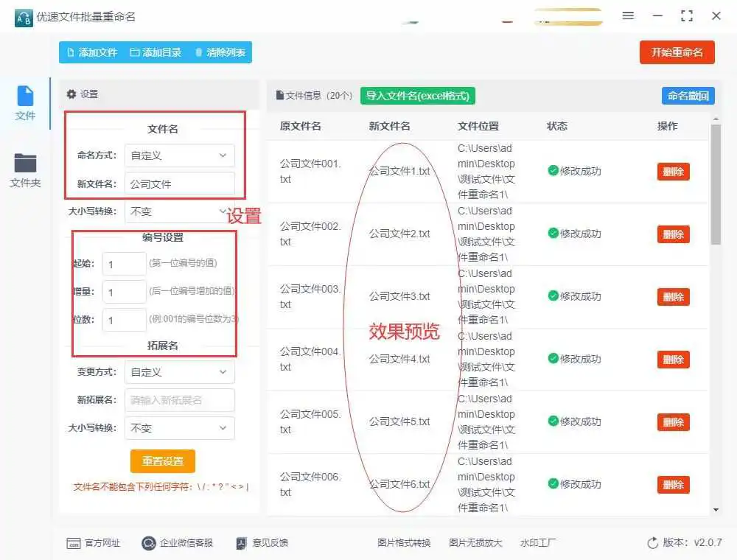Image resolution: width=737 pixels, height=560 pixels.
Task: Click 导入文件名(excel格式) button
Action: (418, 96)
